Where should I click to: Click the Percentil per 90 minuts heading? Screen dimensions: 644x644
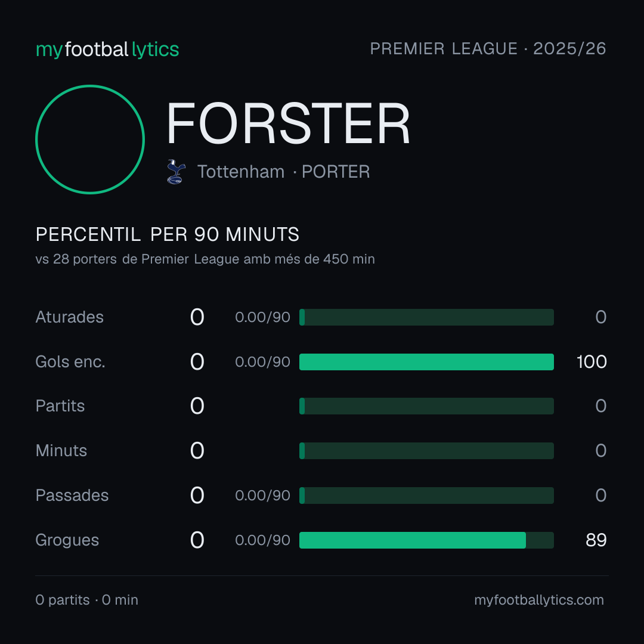tap(168, 234)
